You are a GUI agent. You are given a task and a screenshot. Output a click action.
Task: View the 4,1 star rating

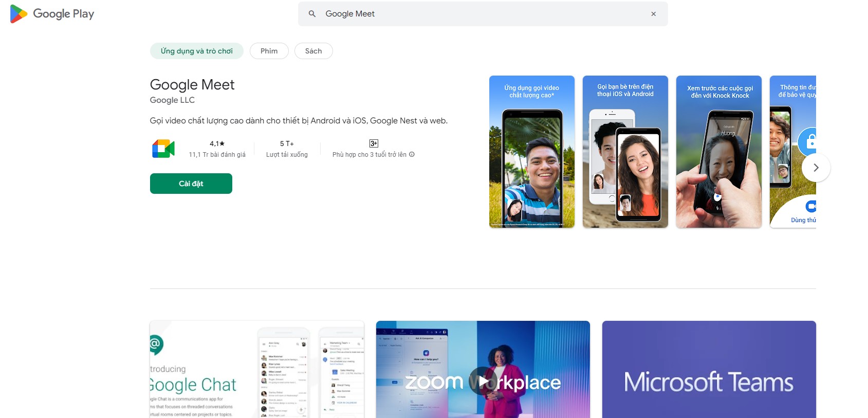click(x=217, y=143)
